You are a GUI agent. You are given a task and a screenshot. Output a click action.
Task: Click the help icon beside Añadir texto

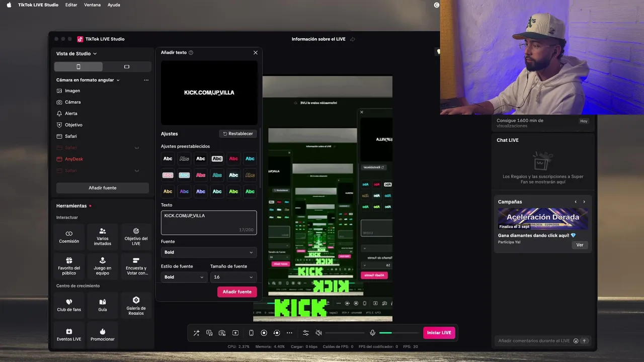(x=191, y=52)
